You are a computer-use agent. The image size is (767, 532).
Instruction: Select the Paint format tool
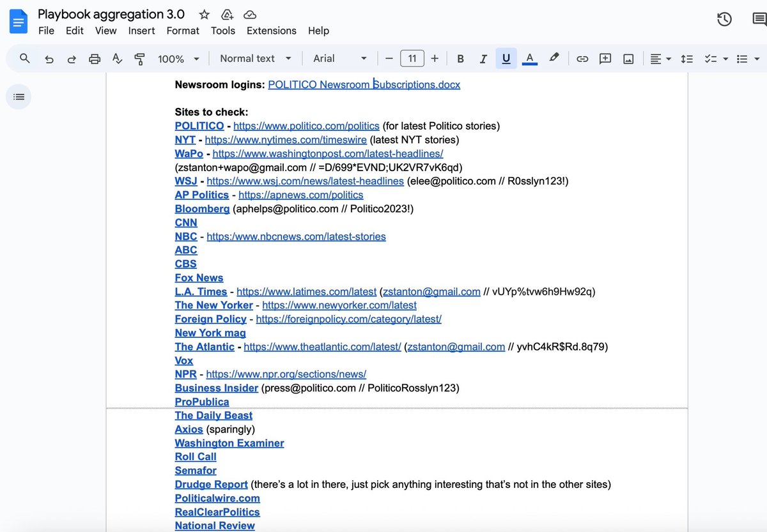pos(140,58)
